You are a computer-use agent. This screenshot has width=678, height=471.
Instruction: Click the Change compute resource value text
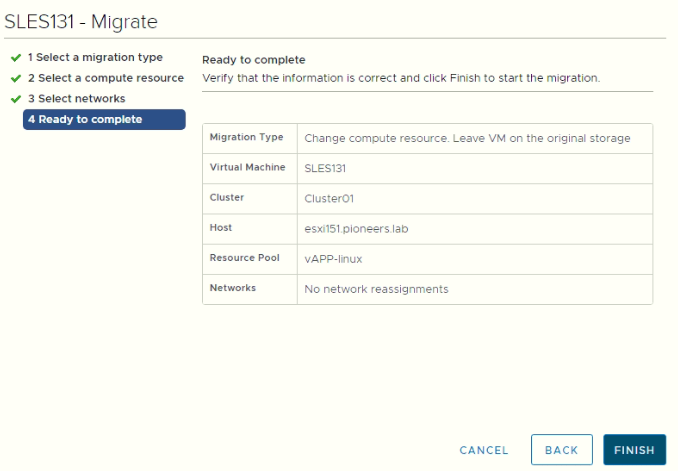click(x=467, y=138)
